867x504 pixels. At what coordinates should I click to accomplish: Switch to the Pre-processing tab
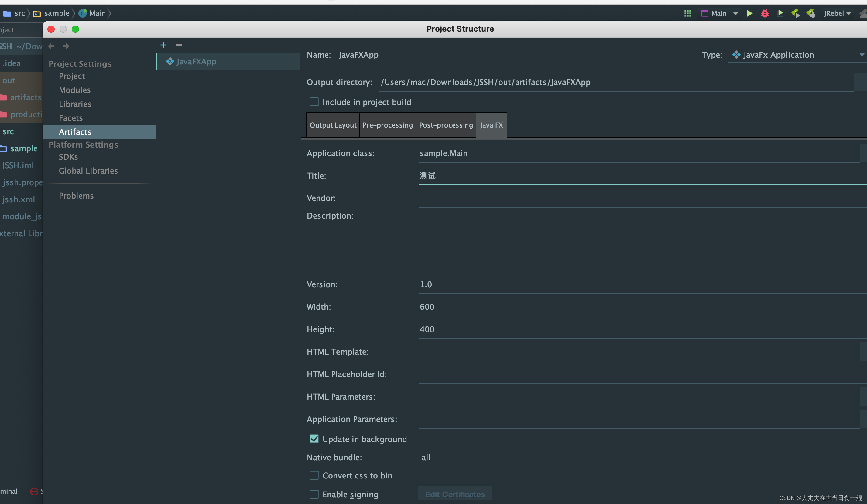coord(388,125)
